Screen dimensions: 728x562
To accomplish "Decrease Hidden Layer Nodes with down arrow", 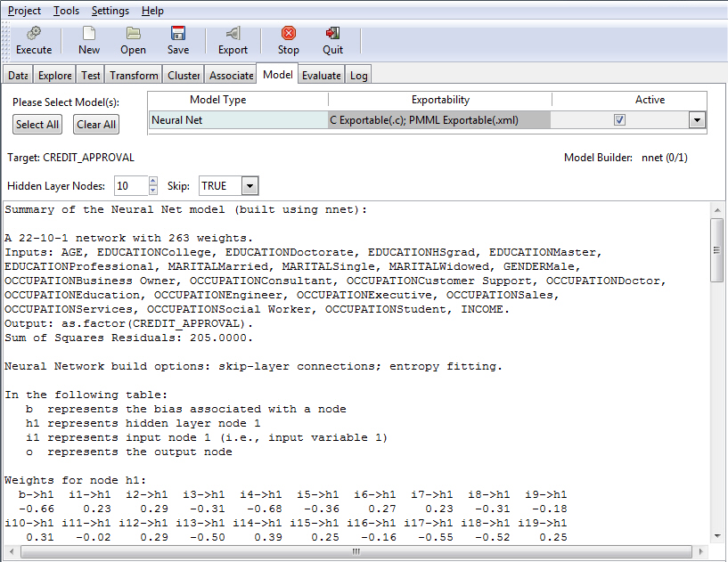I will coord(153,191).
